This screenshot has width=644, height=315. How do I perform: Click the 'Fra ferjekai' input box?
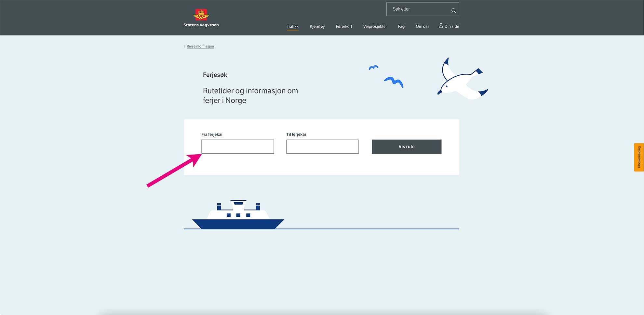click(237, 146)
